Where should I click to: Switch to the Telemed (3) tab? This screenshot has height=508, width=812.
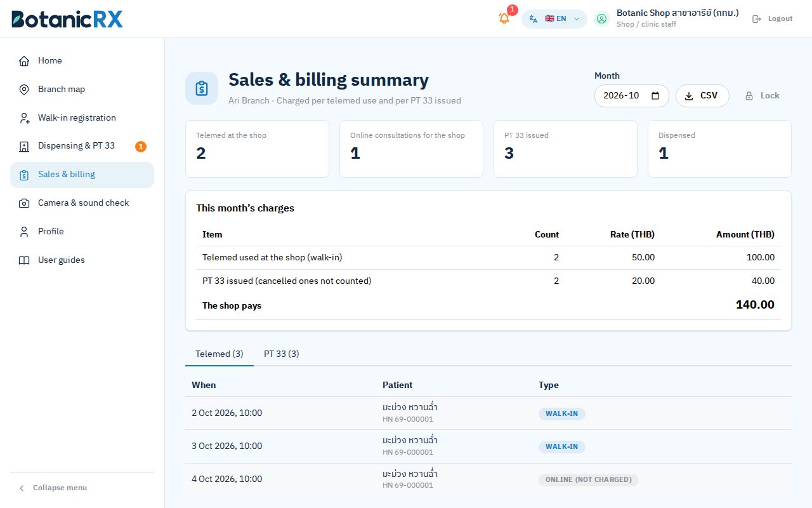(x=219, y=354)
